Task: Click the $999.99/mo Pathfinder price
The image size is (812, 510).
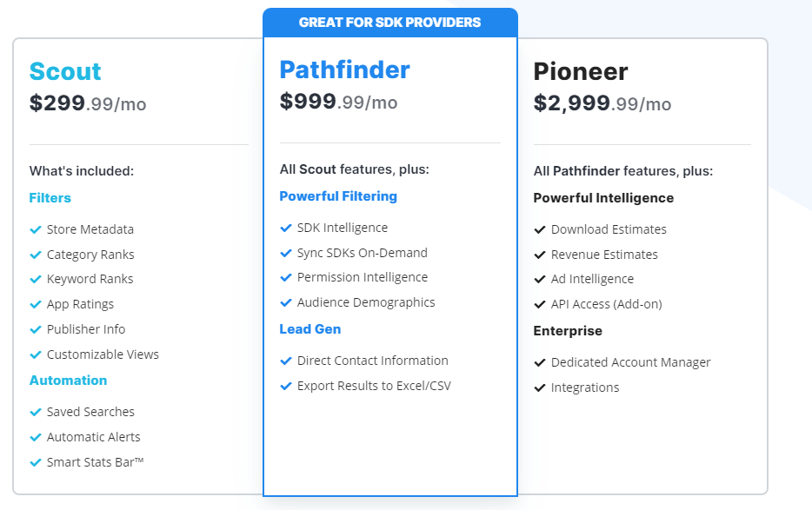Action: pyautogui.click(x=338, y=102)
